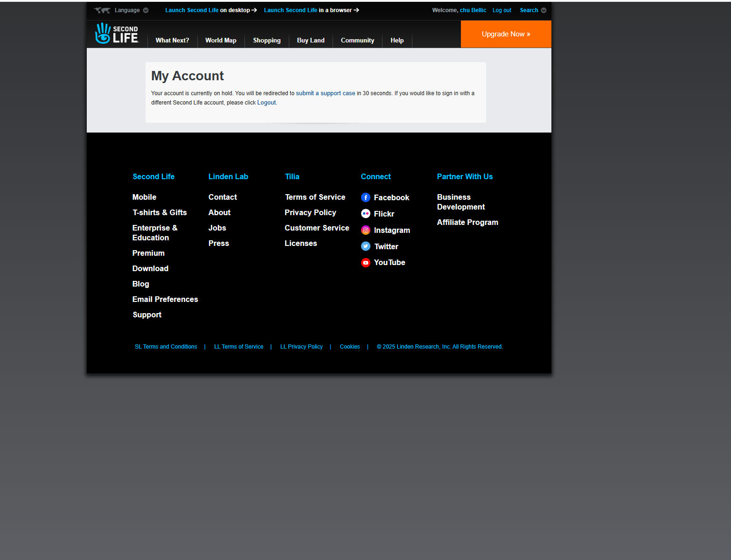Open the Twitter text link
Image resolution: width=731 pixels, height=560 pixels.
point(386,247)
